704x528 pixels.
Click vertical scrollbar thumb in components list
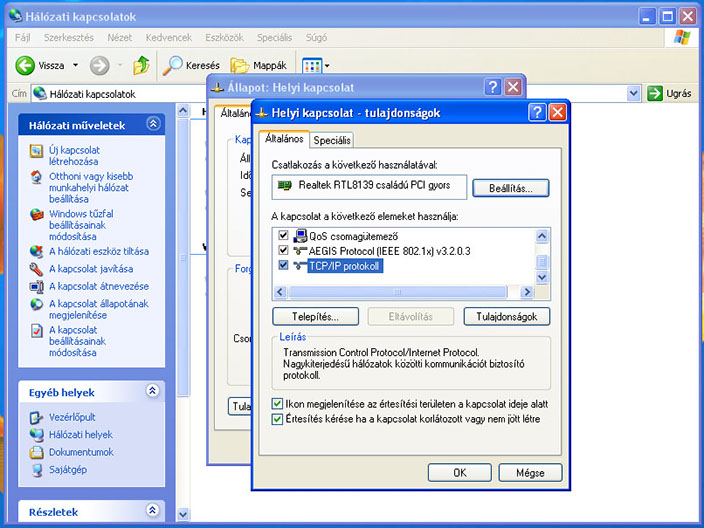(542, 261)
